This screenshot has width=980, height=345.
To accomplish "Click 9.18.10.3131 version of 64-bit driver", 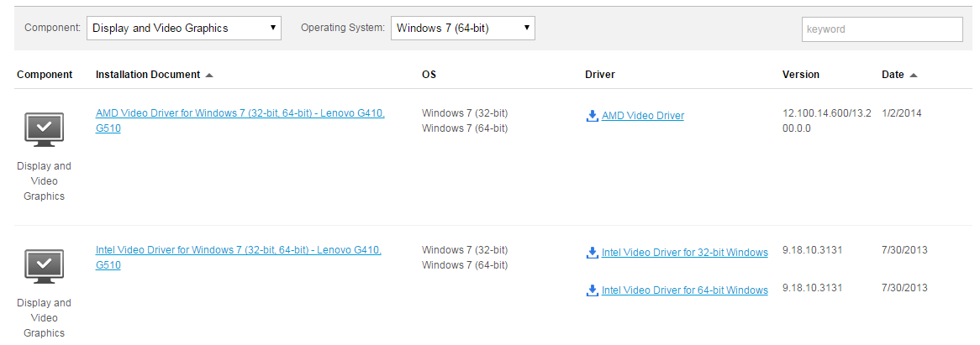I will (813, 288).
